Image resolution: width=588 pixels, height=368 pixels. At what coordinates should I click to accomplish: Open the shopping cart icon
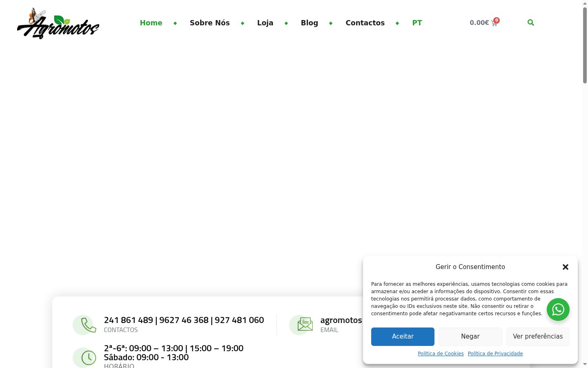click(x=494, y=23)
